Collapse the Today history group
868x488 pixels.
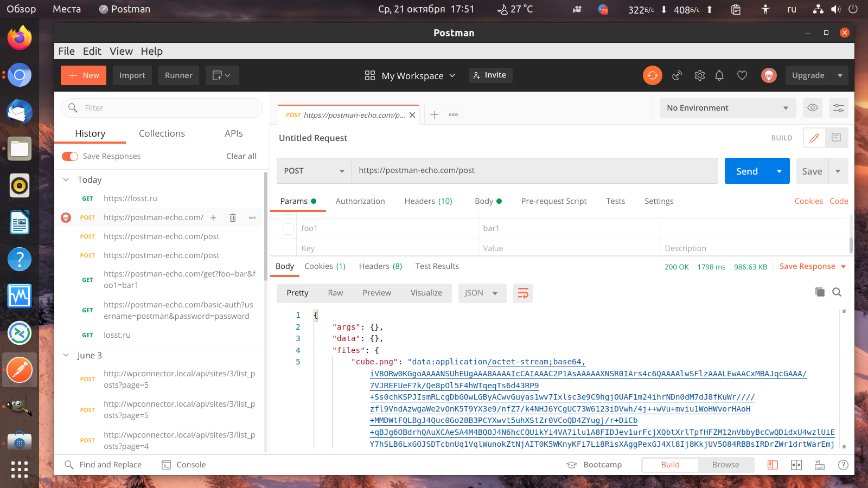(x=66, y=179)
